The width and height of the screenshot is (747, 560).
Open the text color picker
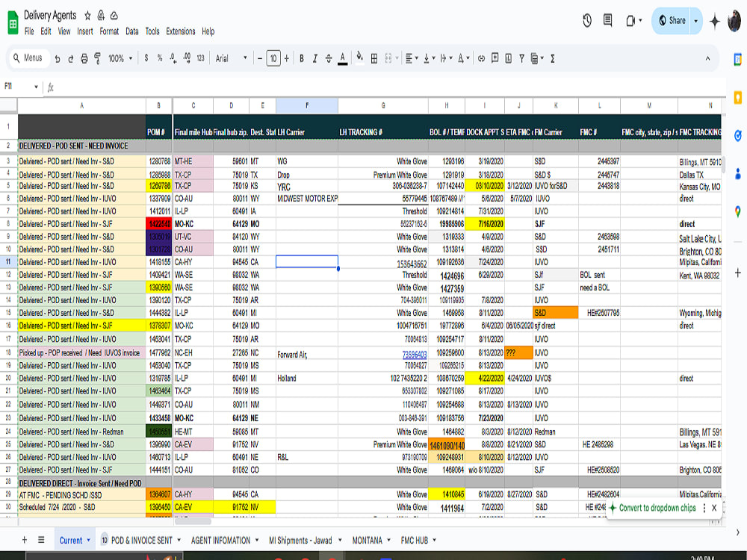pyautogui.click(x=343, y=58)
